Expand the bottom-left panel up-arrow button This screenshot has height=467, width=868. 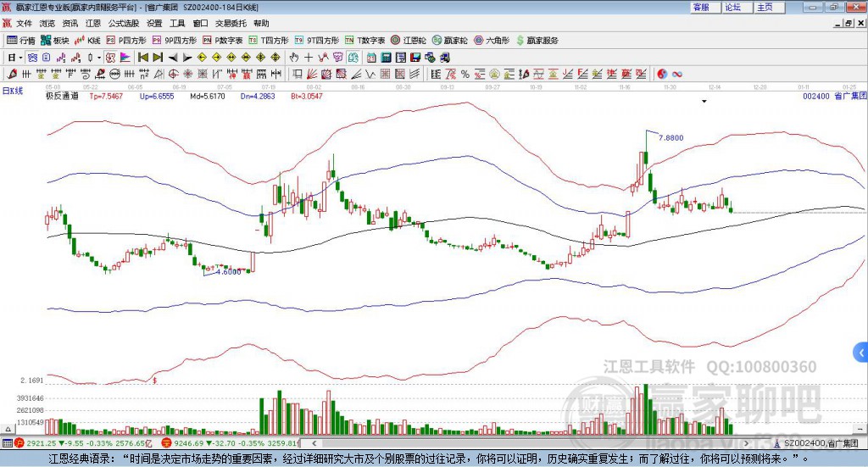pos(8,429)
